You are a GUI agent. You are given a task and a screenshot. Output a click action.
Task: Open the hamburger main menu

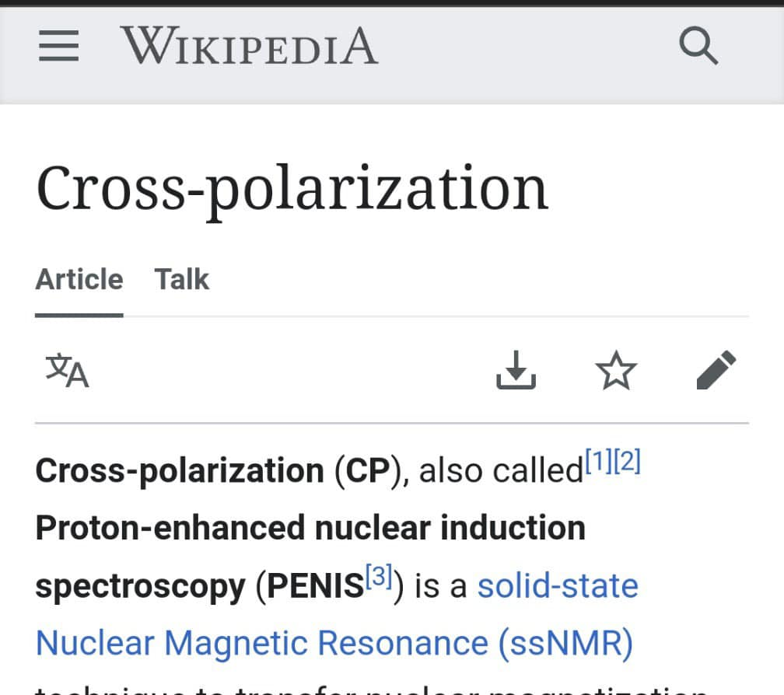(58, 45)
